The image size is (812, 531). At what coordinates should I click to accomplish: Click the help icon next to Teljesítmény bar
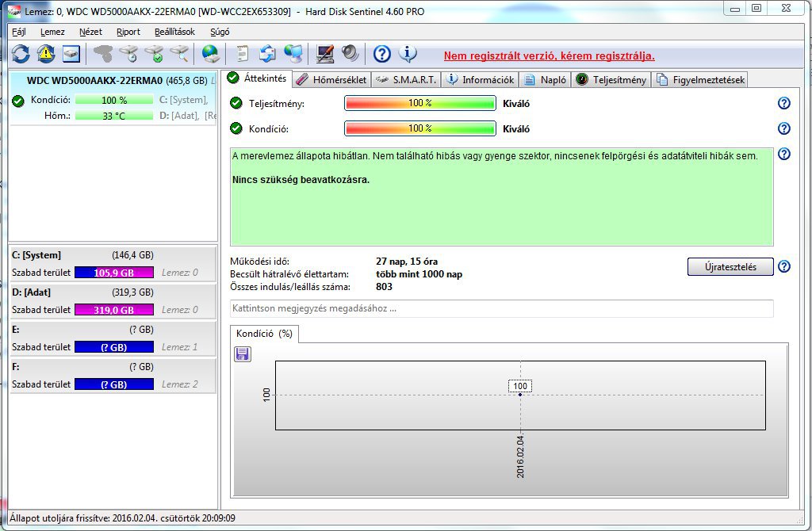pos(784,103)
